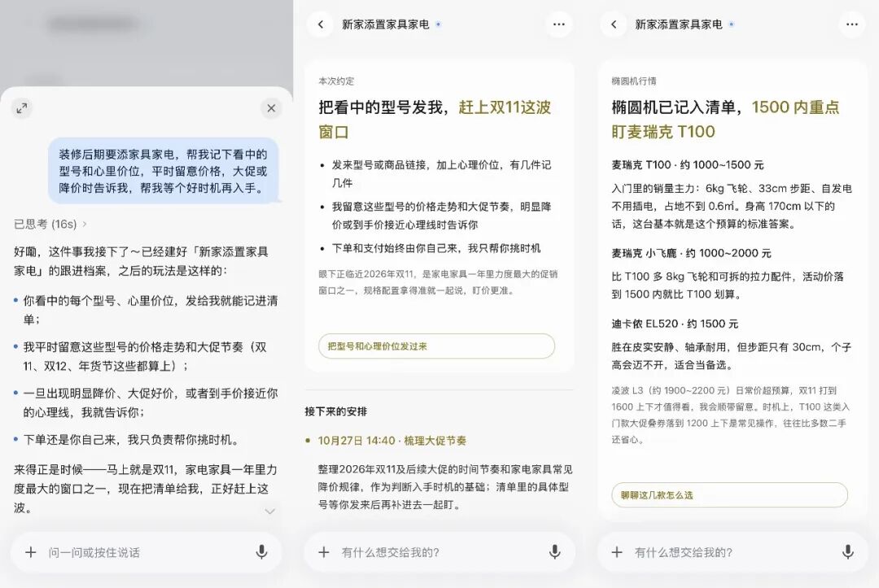
Task: Tap the plus icon in middle screen input bar
Action: click(324, 552)
